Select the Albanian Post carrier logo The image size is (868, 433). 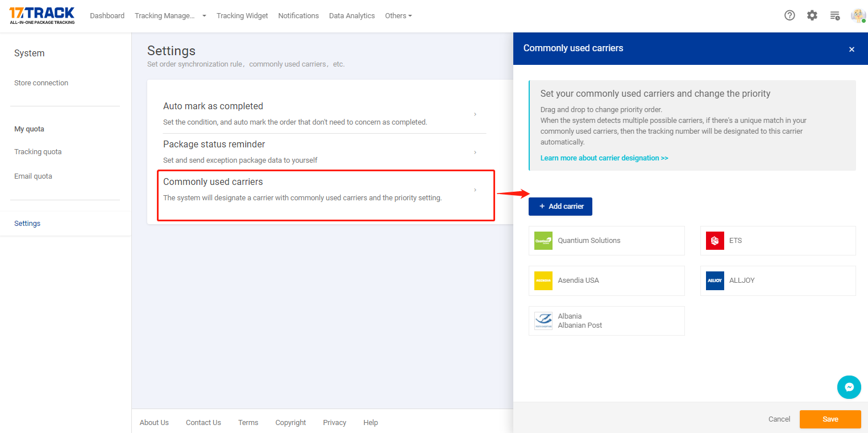[543, 320]
